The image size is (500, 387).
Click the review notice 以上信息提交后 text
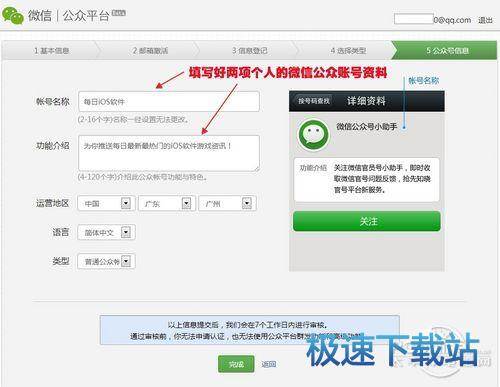coord(248,325)
